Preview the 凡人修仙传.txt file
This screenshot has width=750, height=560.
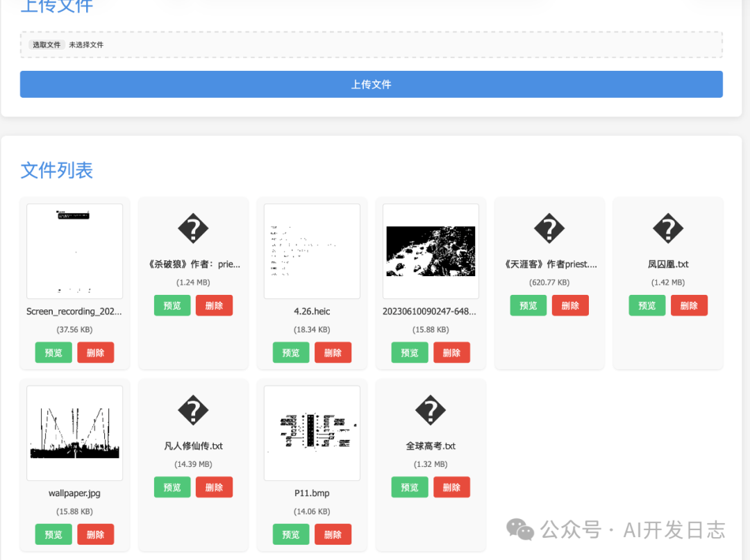click(x=172, y=487)
